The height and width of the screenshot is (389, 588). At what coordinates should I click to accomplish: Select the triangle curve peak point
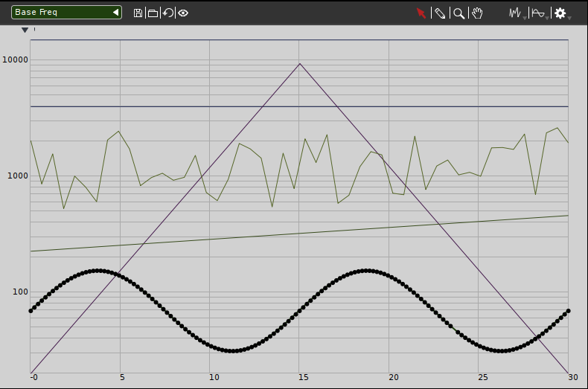300,64
